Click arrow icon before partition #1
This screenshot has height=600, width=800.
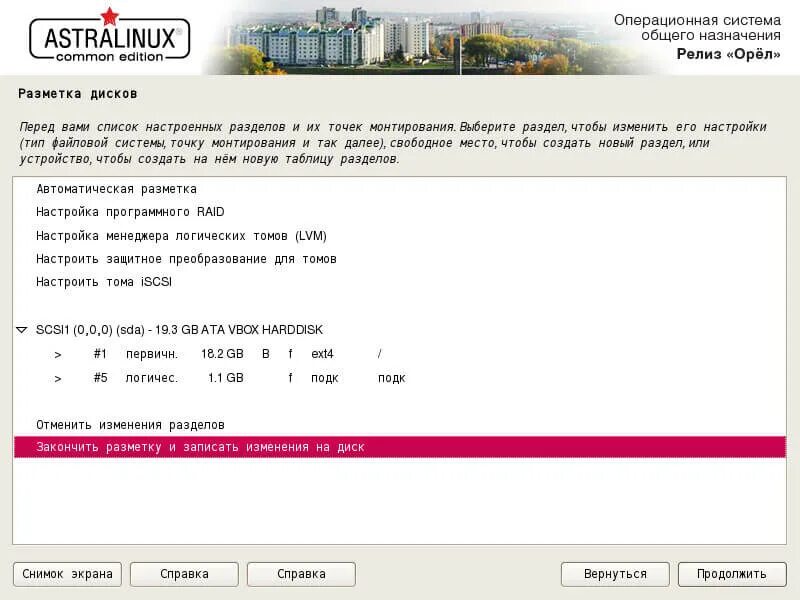pos(58,354)
